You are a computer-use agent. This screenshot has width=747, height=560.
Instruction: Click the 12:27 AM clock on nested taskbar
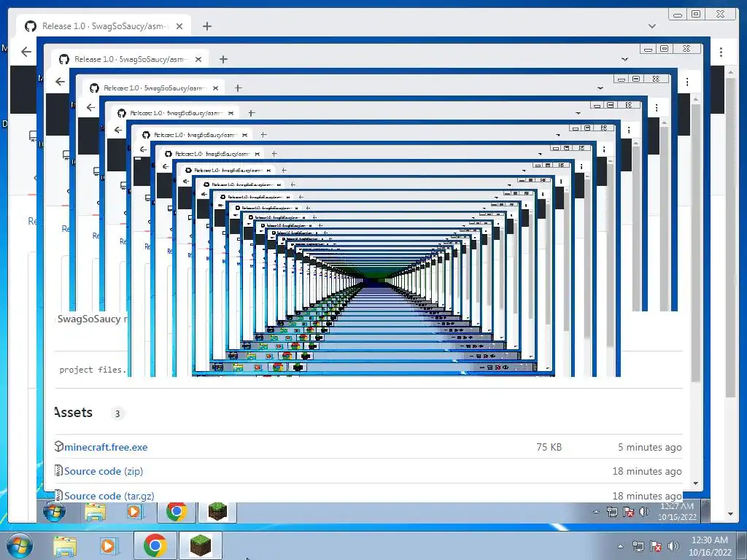pos(677,511)
